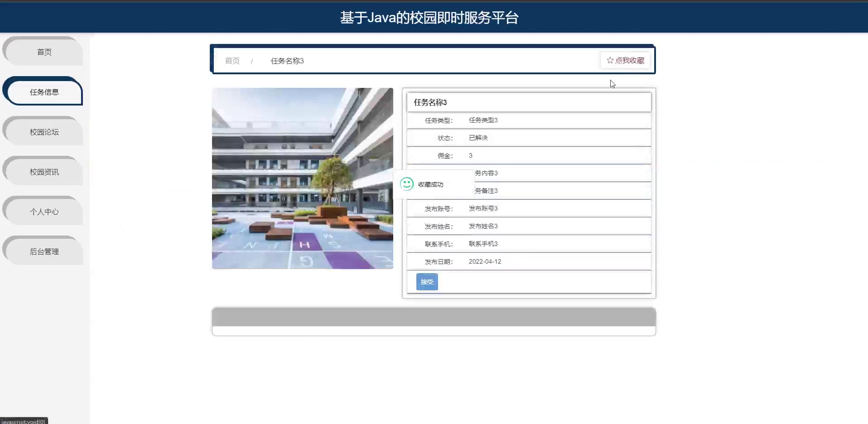Click the campus courtyard task image
The height and width of the screenshot is (424, 868).
coord(302,178)
